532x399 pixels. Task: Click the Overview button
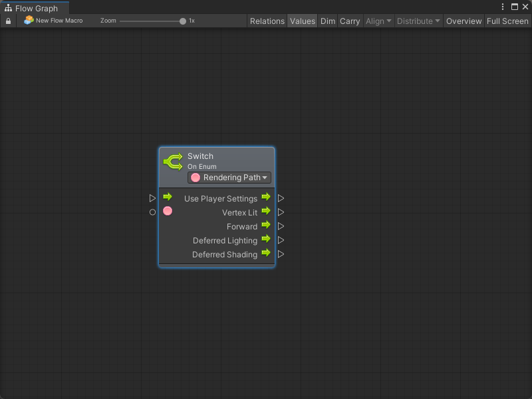click(x=464, y=21)
